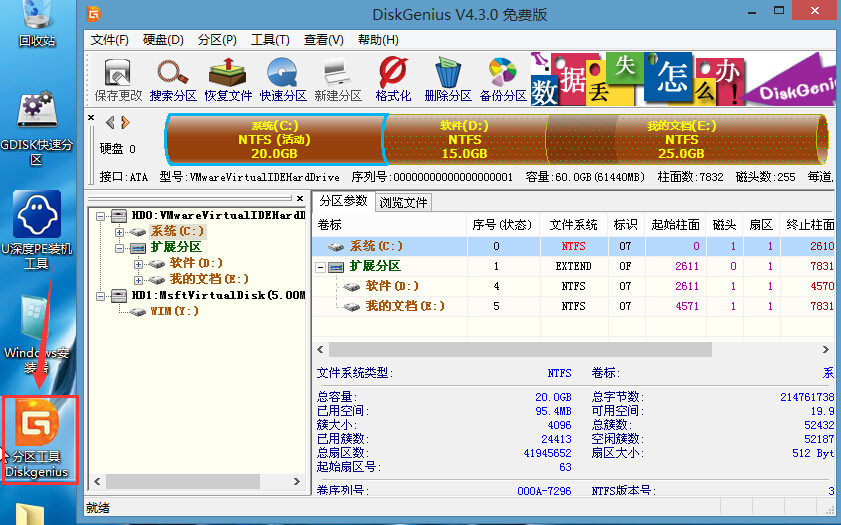Select the 我的文档(E:) row in the partition table
Screen dimensions: 841x525
(x=404, y=306)
